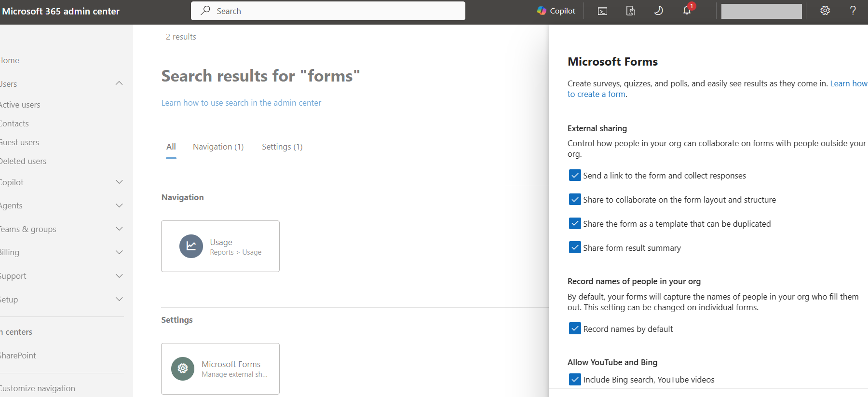This screenshot has width=868, height=397.
Task: Open the settings gear in header
Action: [x=825, y=11]
